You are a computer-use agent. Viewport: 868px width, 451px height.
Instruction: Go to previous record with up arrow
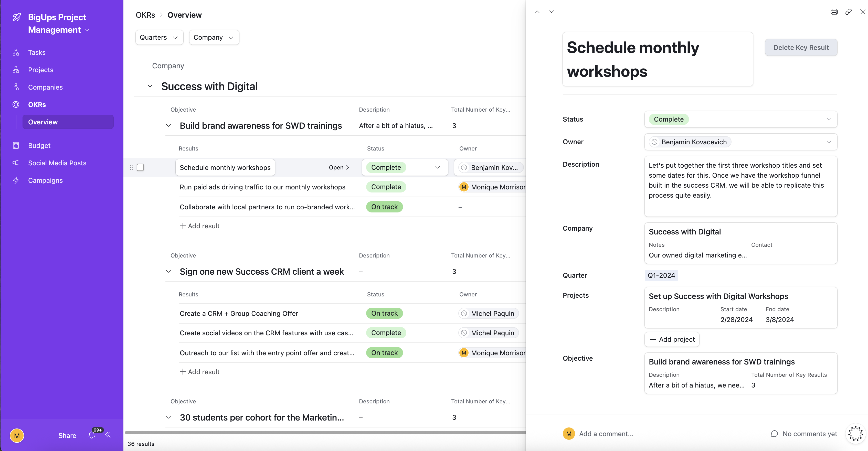(537, 12)
